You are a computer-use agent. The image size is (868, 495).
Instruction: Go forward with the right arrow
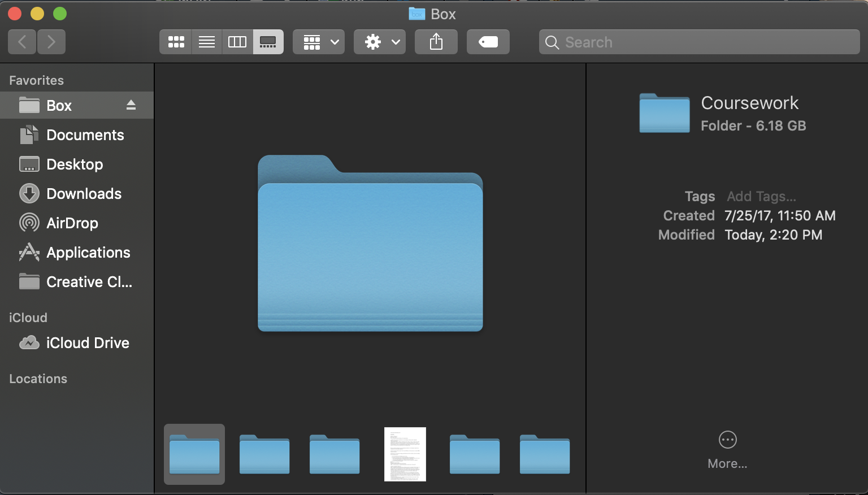tap(51, 42)
